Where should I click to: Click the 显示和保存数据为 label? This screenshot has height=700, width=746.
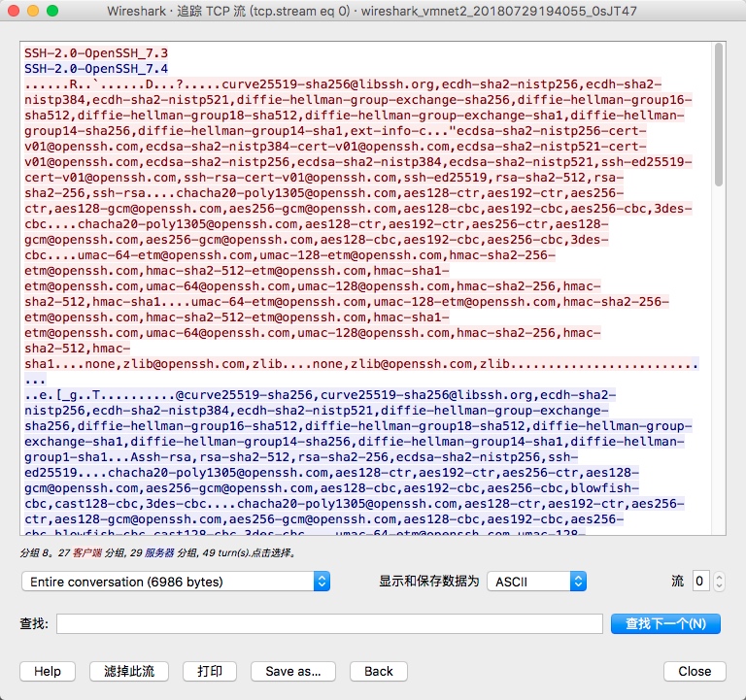[428, 582]
